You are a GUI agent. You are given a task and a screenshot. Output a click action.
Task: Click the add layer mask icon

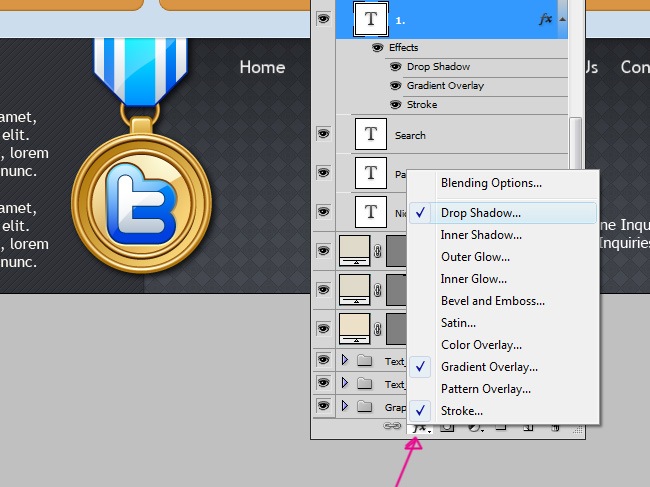pos(447,427)
